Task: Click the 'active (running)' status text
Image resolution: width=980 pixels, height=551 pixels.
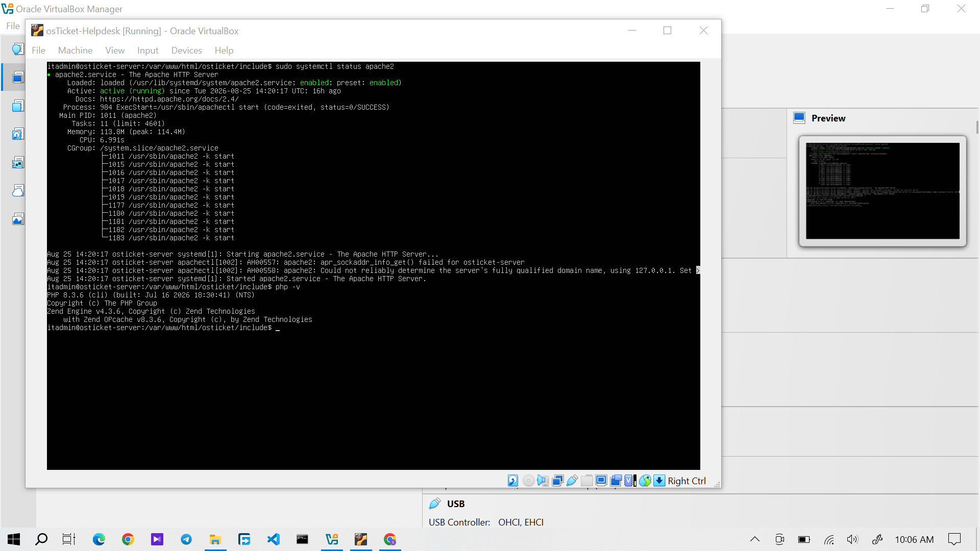Action: coord(132,91)
